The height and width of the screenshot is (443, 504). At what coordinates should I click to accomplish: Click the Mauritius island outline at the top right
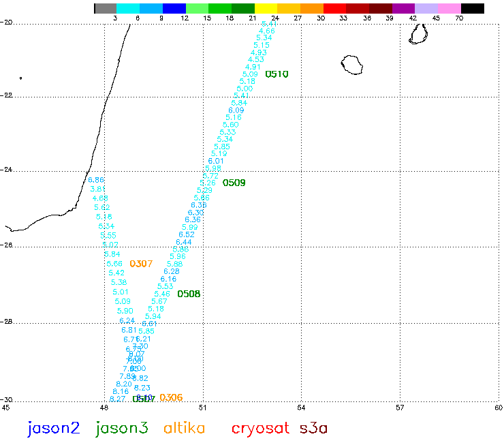coord(418,34)
